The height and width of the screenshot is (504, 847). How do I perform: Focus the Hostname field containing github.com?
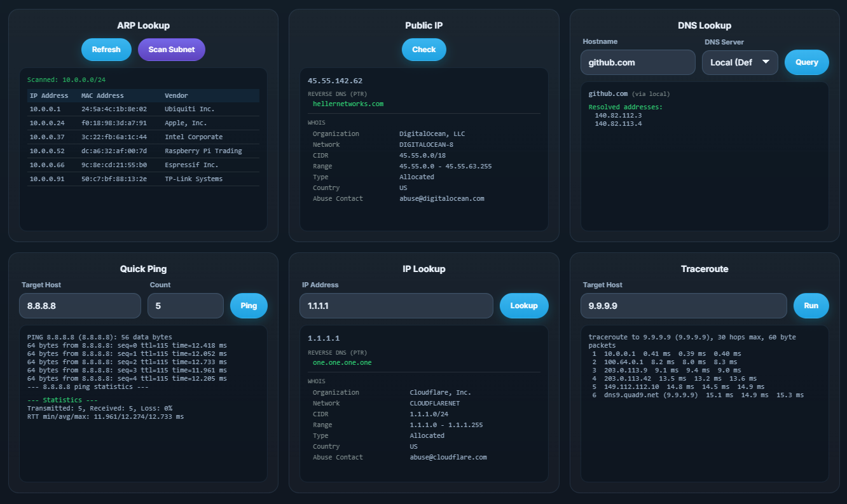tap(638, 62)
